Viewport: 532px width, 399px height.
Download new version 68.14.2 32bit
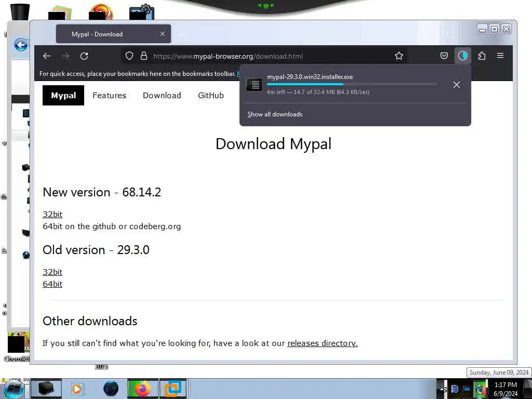click(x=52, y=215)
